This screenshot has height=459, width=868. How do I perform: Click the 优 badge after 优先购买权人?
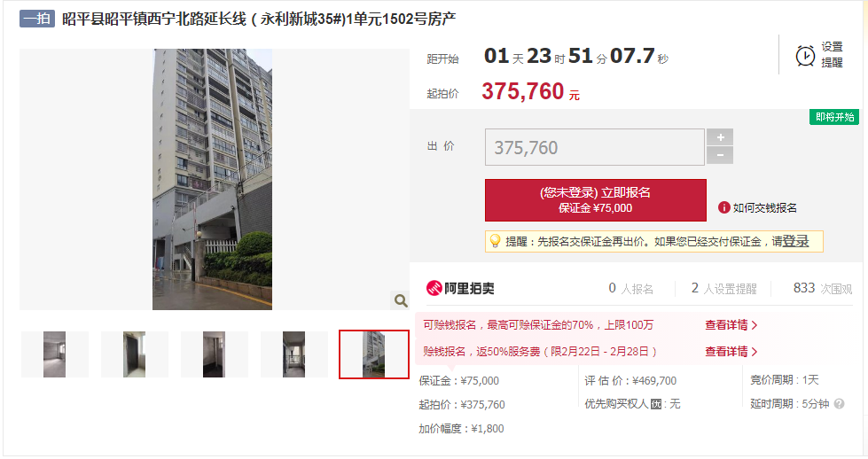656,404
